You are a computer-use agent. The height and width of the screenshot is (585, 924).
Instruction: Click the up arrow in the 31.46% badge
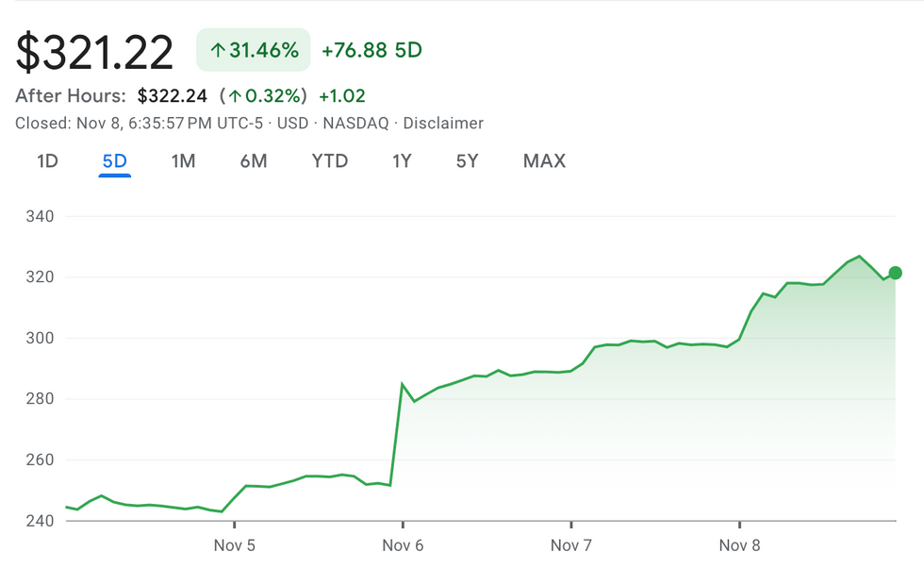pos(218,50)
